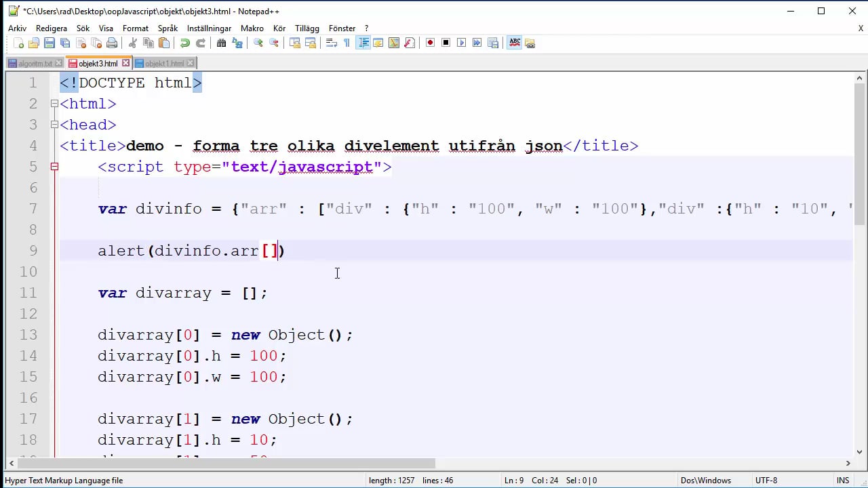Click the Print toolbar icon

coord(112,43)
